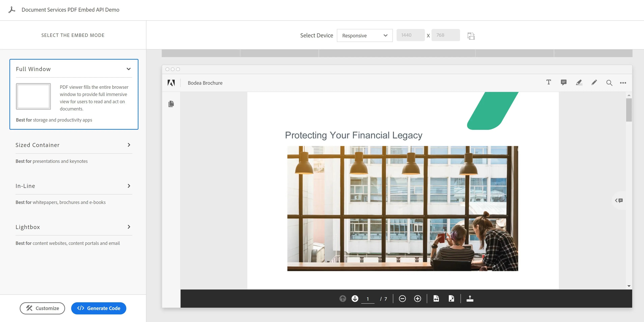Open the three-dots more options menu

[623, 83]
